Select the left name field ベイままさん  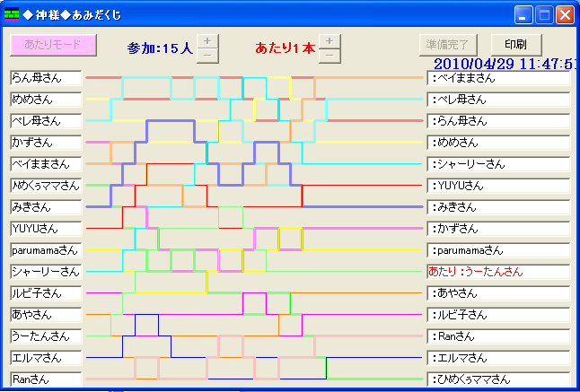[46, 163]
